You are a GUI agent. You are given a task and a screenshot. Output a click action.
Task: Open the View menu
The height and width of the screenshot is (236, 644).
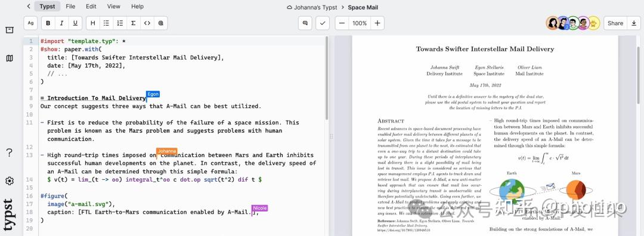(x=114, y=6)
